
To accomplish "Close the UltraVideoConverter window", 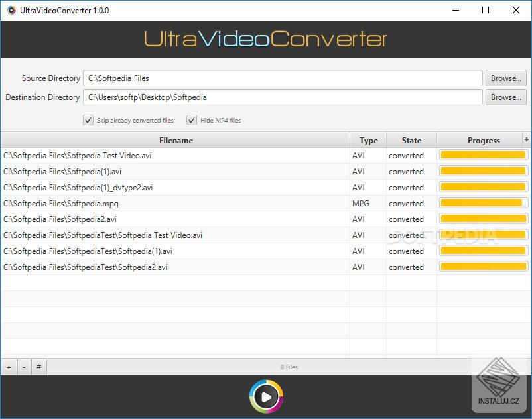I will pyautogui.click(x=516, y=10).
